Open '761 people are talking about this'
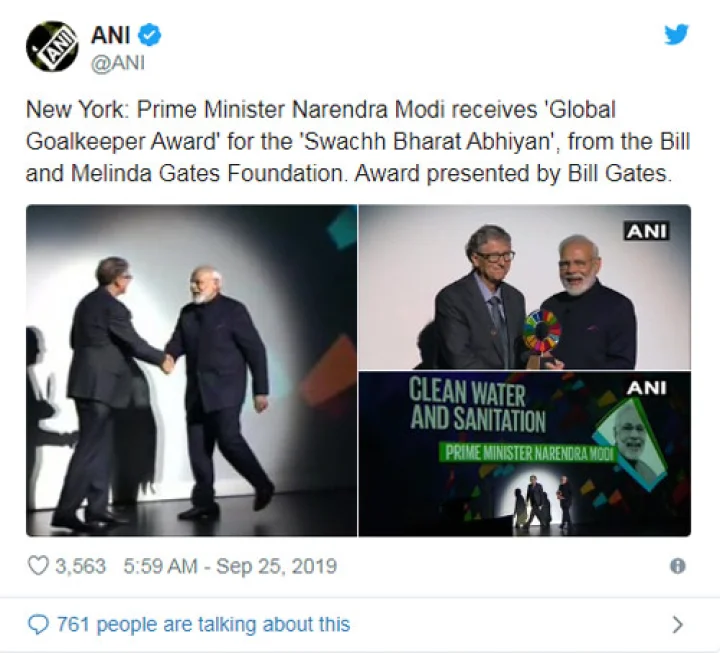The image size is (720, 653). coord(203,625)
